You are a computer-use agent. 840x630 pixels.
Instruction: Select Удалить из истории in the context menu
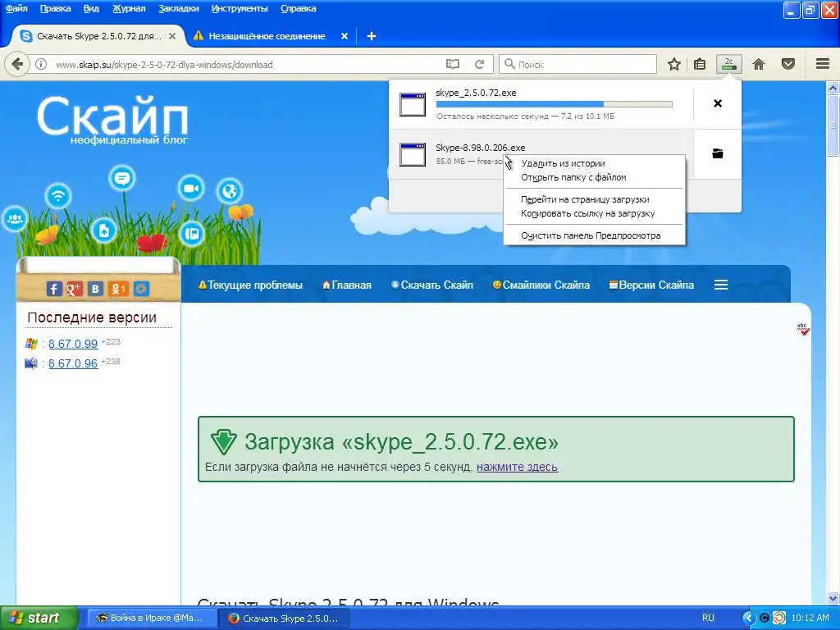[x=595, y=163]
